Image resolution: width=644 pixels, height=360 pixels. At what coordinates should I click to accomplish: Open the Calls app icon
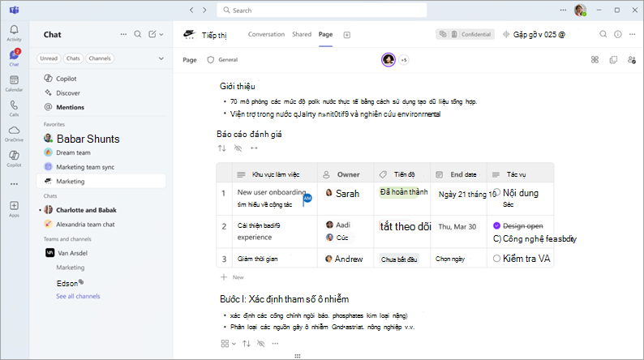(14, 109)
